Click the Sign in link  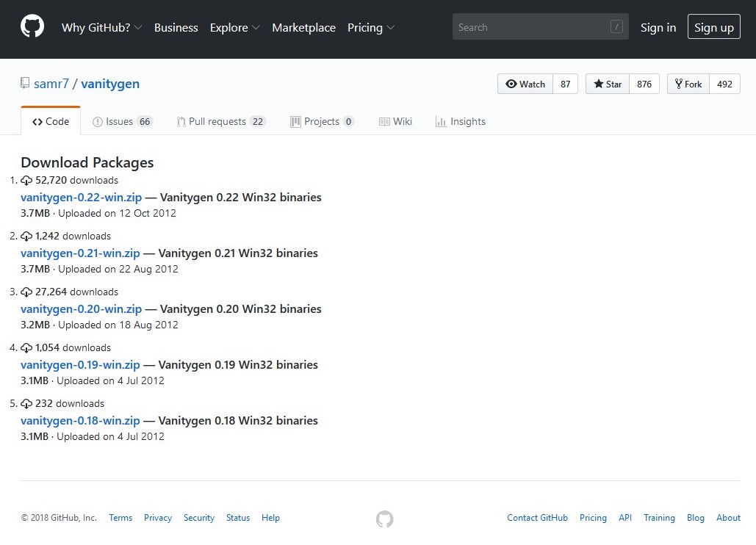coord(658,27)
